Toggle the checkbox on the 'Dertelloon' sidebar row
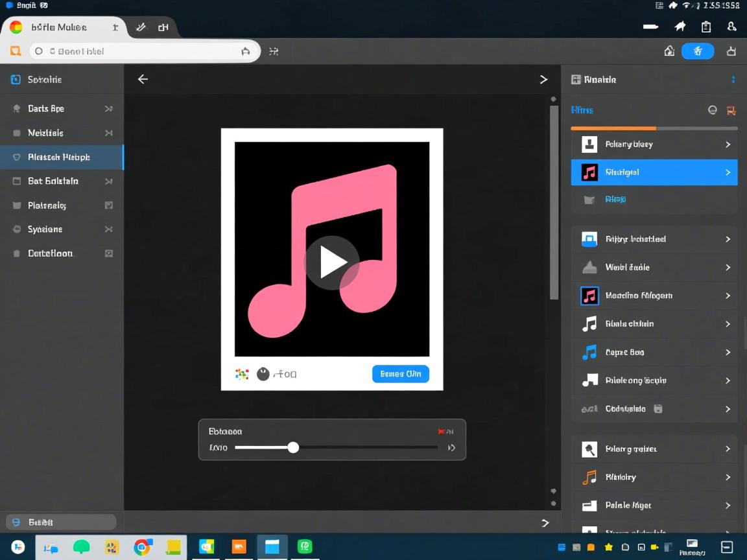Image resolution: width=747 pixels, height=560 pixels. click(109, 253)
